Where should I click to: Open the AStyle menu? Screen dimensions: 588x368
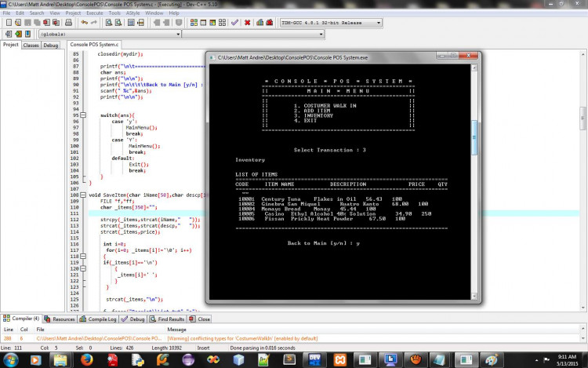click(x=132, y=13)
